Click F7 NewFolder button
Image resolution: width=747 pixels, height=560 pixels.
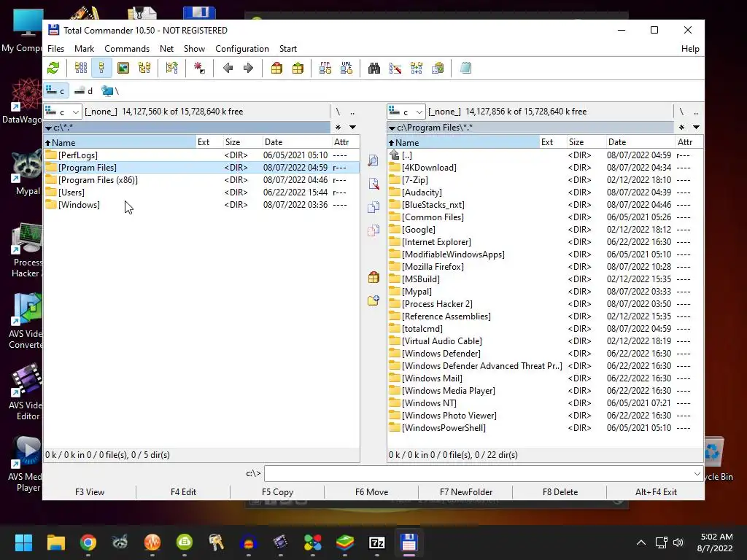pyautogui.click(x=466, y=492)
